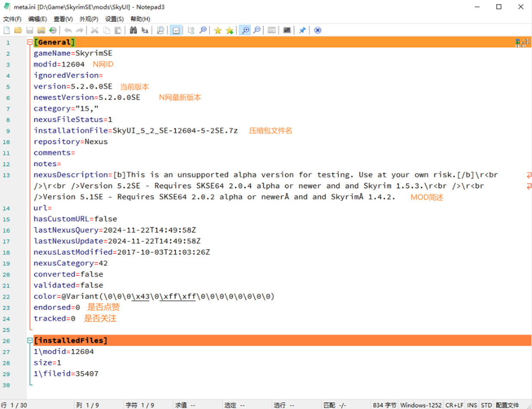The height and width of the screenshot is (409, 532).
Task: Collapse the [General] section fold marker
Action: pyautogui.click(x=30, y=42)
